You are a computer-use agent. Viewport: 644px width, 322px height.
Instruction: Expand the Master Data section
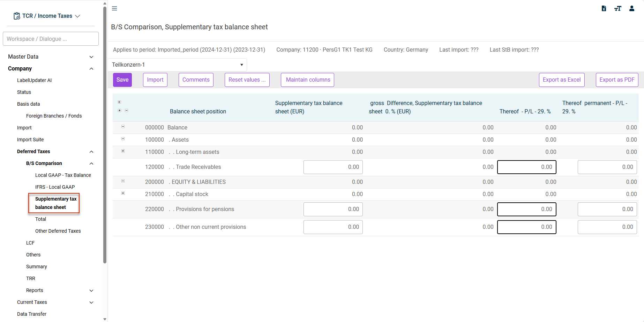(91, 57)
